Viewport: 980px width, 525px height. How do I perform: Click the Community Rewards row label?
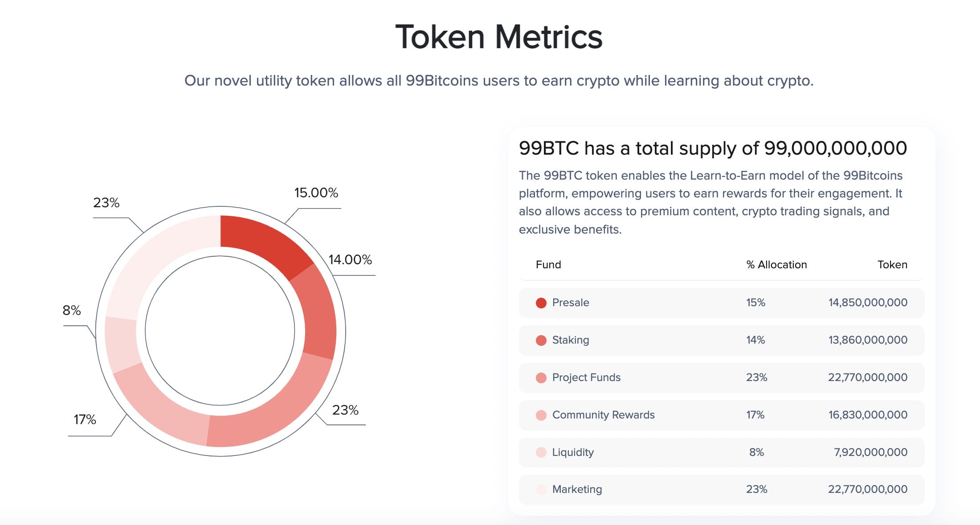click(x=603, y=415)
